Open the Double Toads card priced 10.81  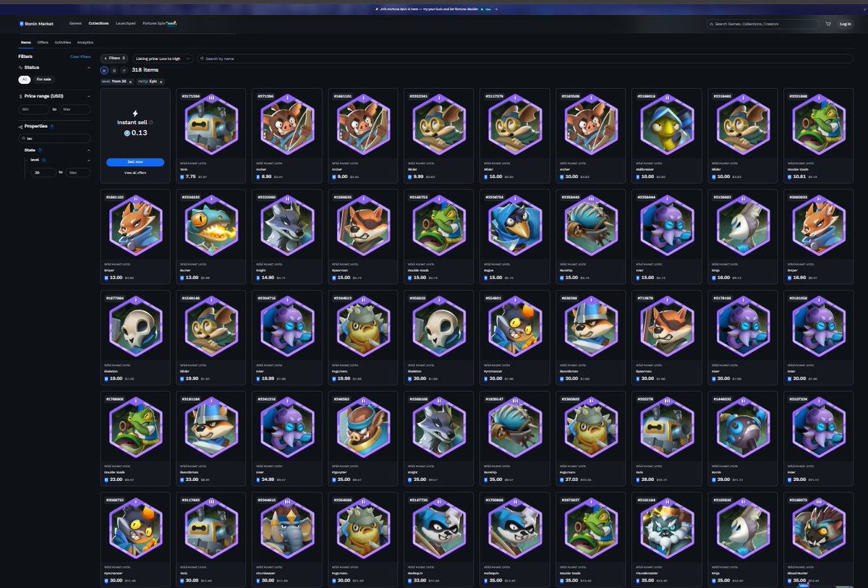click(x=820, y=136)
